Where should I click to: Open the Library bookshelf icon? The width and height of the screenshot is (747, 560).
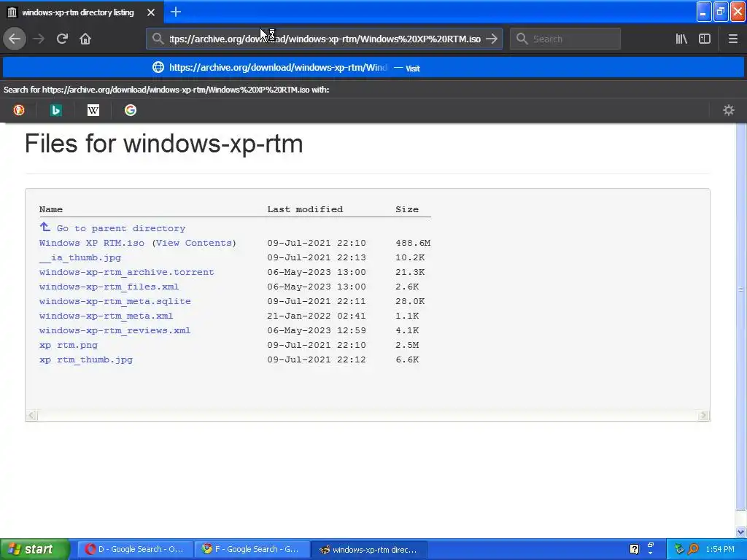[x=681, y=39]
